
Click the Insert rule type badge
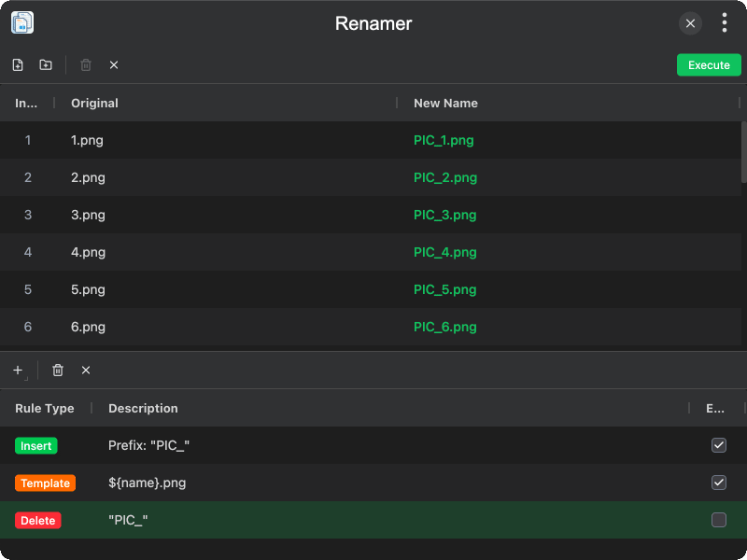point(36,445)
